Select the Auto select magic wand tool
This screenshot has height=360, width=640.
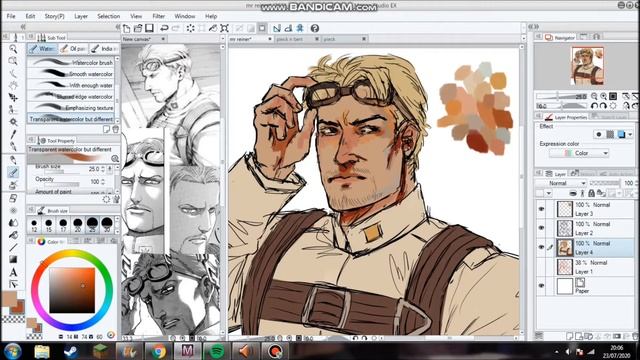point(13,122)
